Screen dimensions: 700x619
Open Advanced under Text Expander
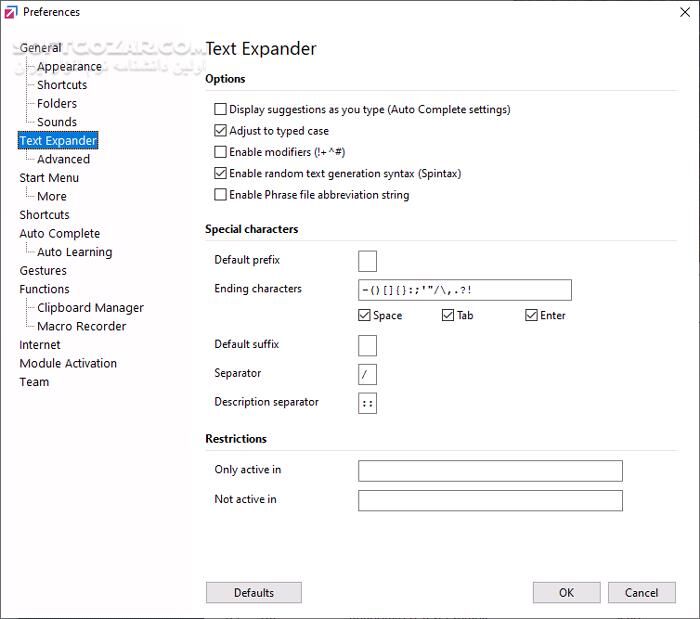click(x=63, y=159)
